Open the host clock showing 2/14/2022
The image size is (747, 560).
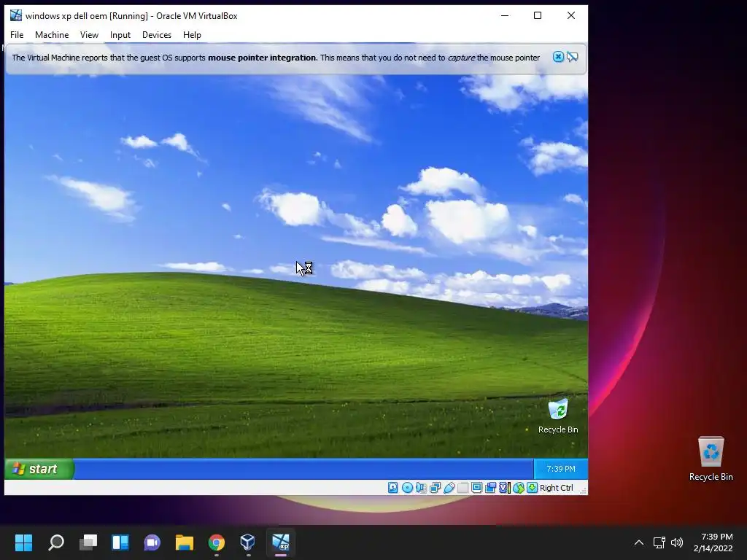pyautogui.click(x=713, y=542)
